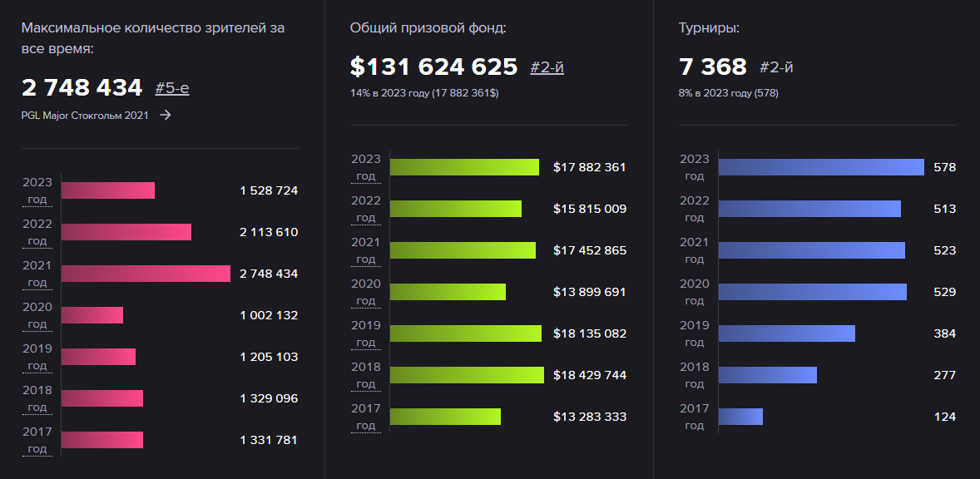Screen dimensions: 980x479
Task: Click the 2020 year label in viewers chart
Action: click(37, 315)
